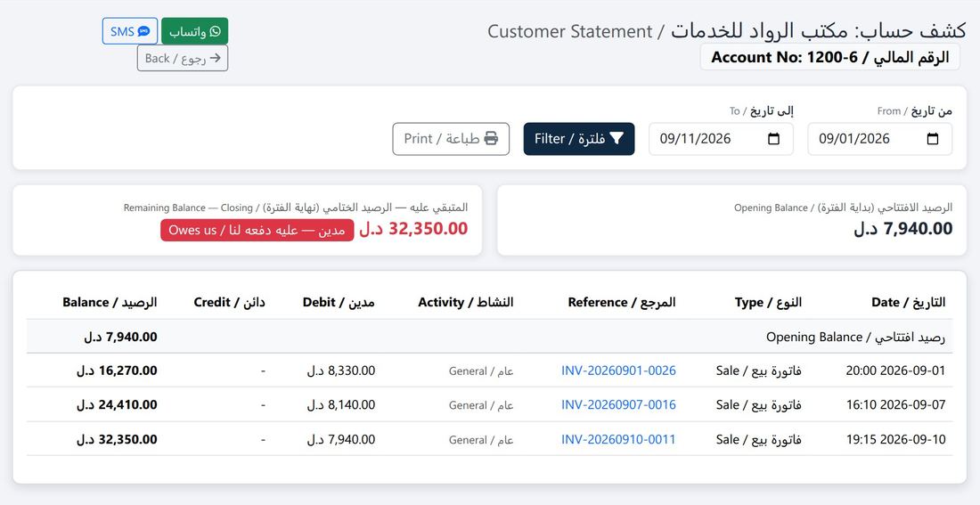Click the Debit column header
The height and width of the screenshot is (505, 980).
(339, 303)
